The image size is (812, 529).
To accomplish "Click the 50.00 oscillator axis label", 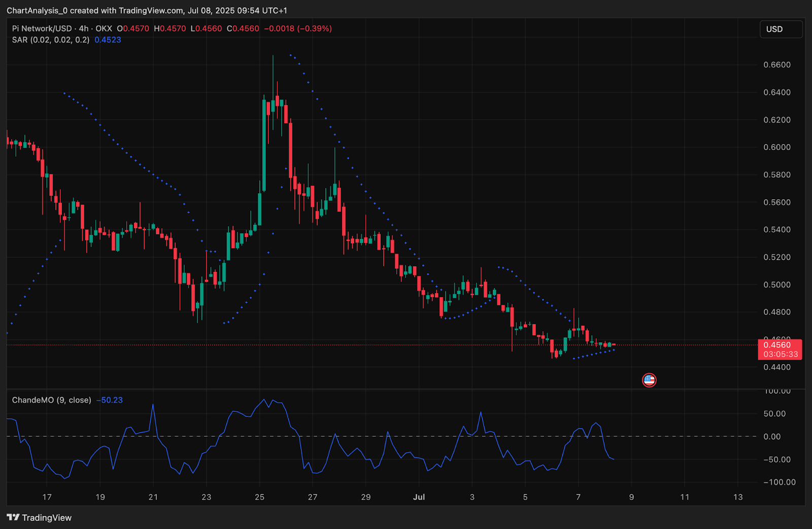I will 775,413.
